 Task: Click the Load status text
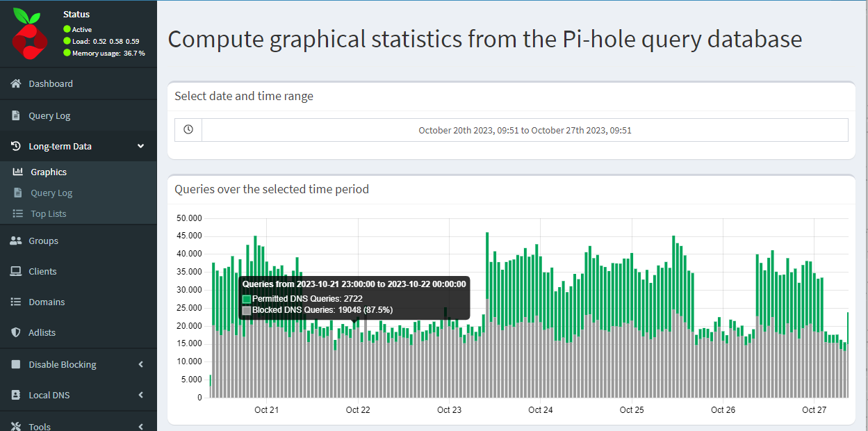tap(106, 41)
